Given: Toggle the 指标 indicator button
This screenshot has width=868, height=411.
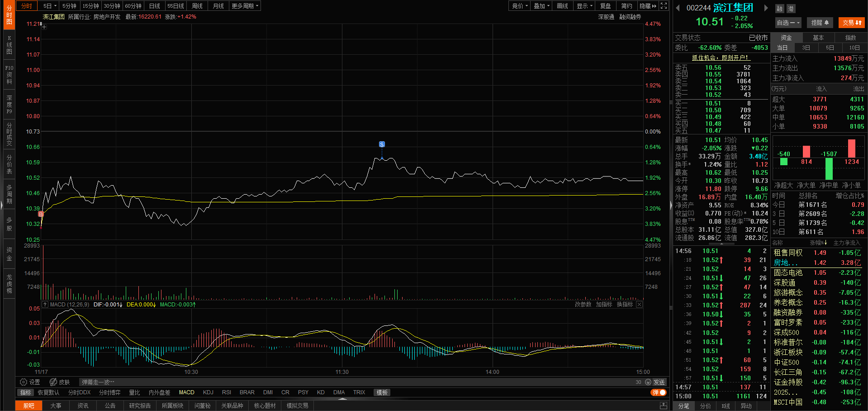Looking at the screenshot, I should point(26,392).
